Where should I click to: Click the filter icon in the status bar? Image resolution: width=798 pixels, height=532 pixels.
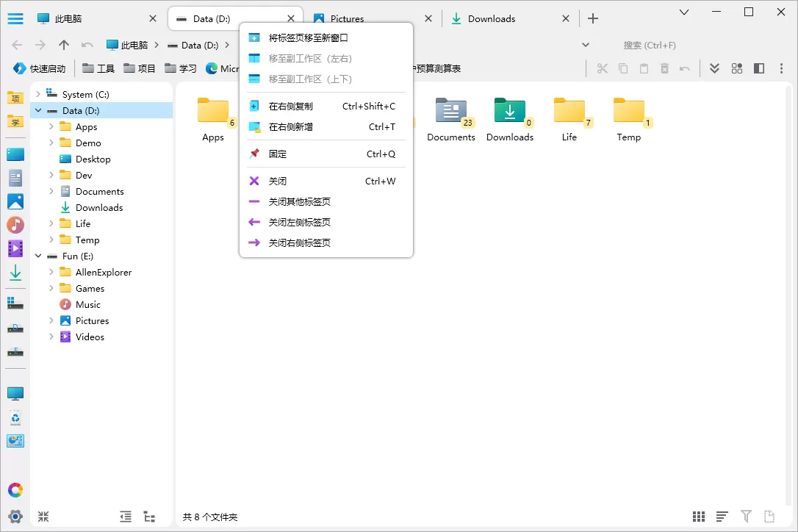tap(746, 517)
